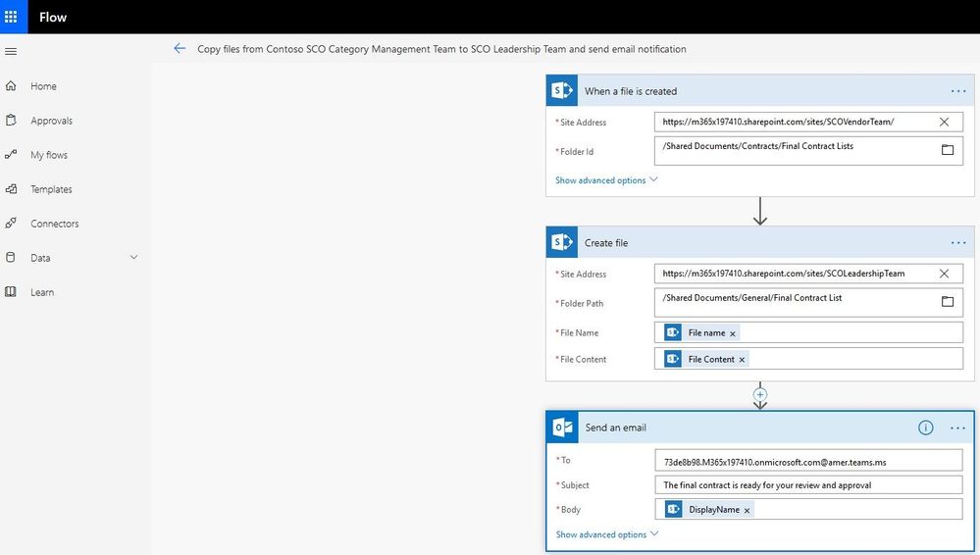Screen dimensions: 980x555
Task: Clear SCOLeadershipTeam site address with X
Action: (944, 274)
